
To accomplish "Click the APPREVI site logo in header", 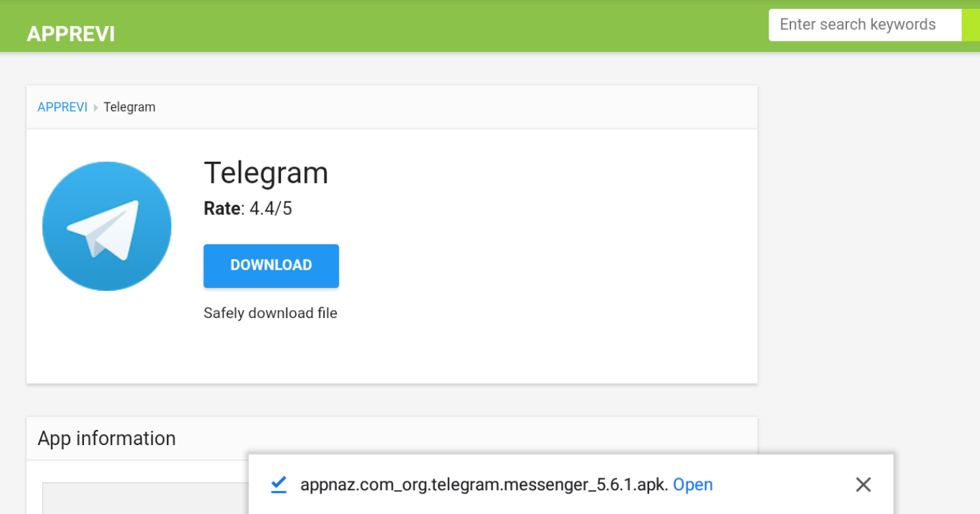I will 71,34.
